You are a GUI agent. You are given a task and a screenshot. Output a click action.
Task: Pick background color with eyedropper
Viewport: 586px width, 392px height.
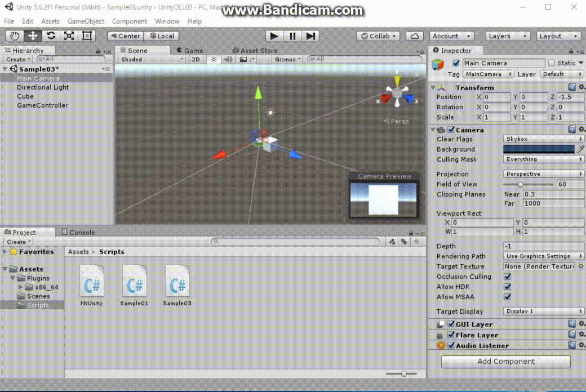point(580,149)
